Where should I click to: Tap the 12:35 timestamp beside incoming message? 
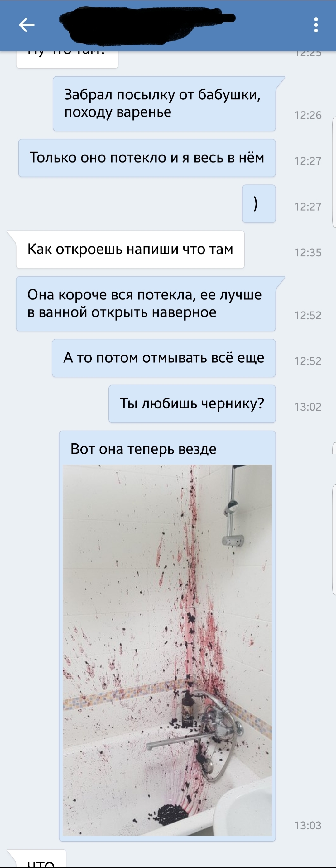[x=308, y=253]
